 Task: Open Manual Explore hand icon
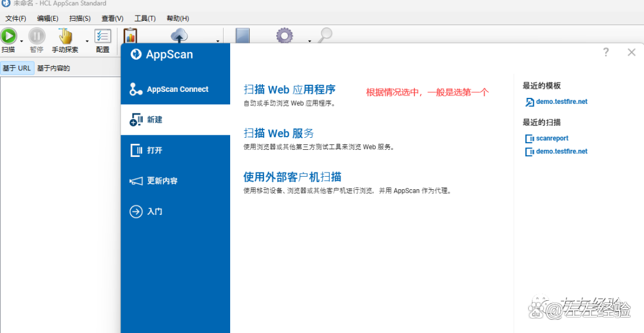pos(65,36)
